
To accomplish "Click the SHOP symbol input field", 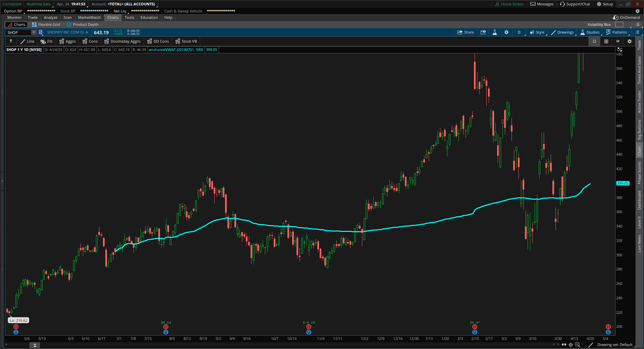I will click(x=18, y=32).
